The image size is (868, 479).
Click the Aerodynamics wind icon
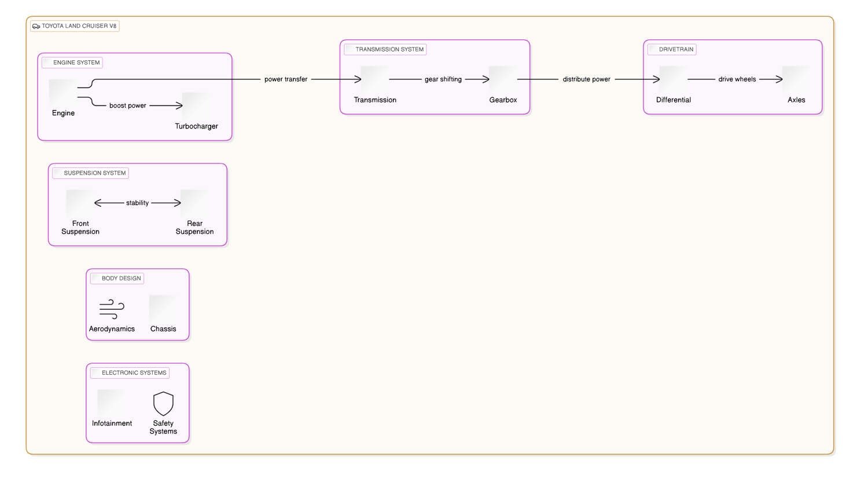click(x=112, y=309)
